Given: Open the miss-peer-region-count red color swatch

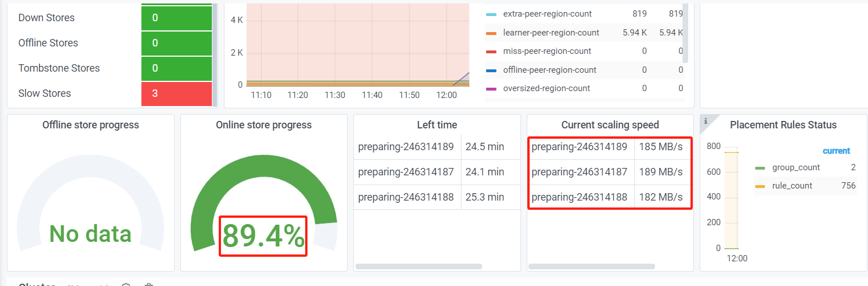Looking at the screenshot, I should coord(491,52).
